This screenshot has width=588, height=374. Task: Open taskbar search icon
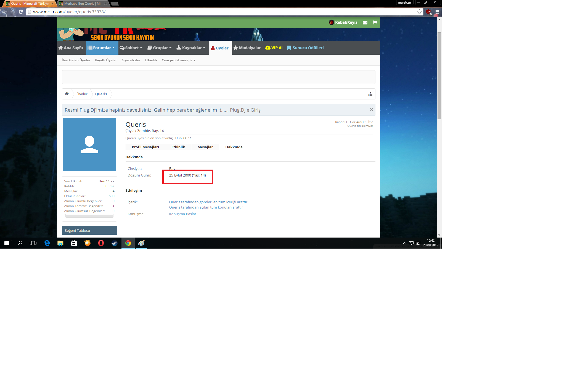(20, 243)
